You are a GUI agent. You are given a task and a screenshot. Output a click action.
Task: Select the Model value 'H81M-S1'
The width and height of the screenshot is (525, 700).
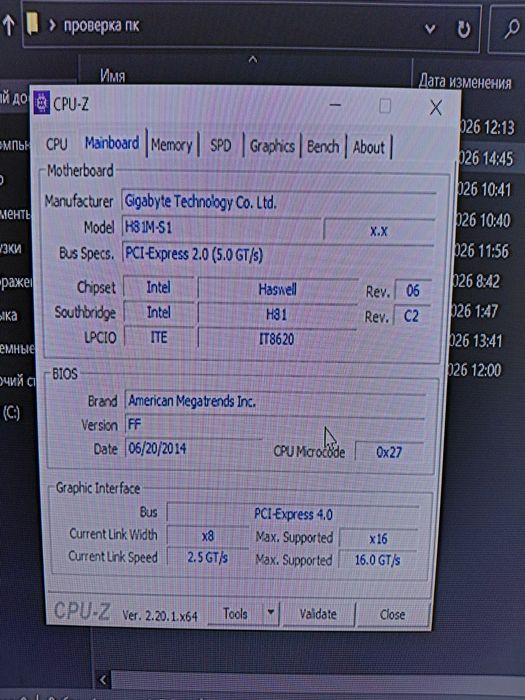click(x=221, y=228)
